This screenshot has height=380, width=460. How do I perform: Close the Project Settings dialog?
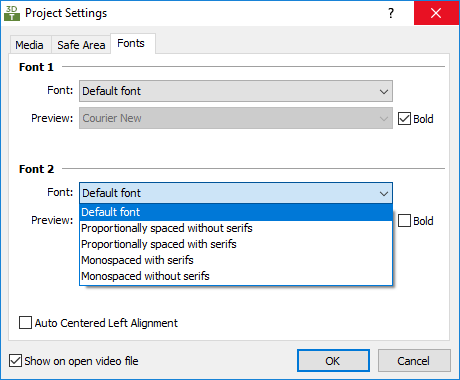click(436, 13)
